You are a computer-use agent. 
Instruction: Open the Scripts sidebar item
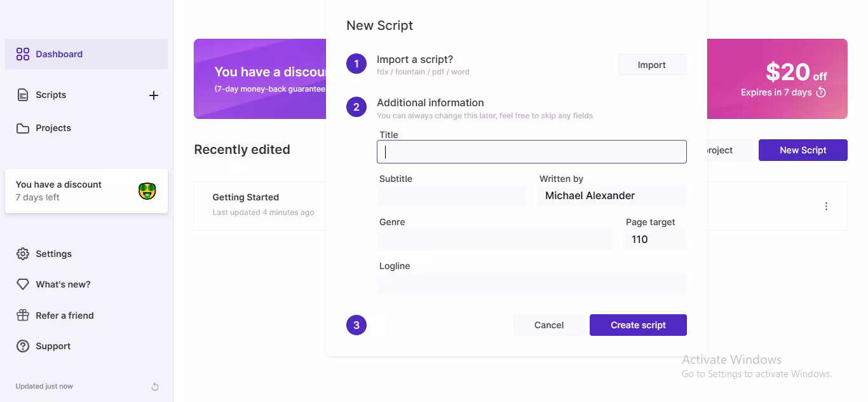51,95
